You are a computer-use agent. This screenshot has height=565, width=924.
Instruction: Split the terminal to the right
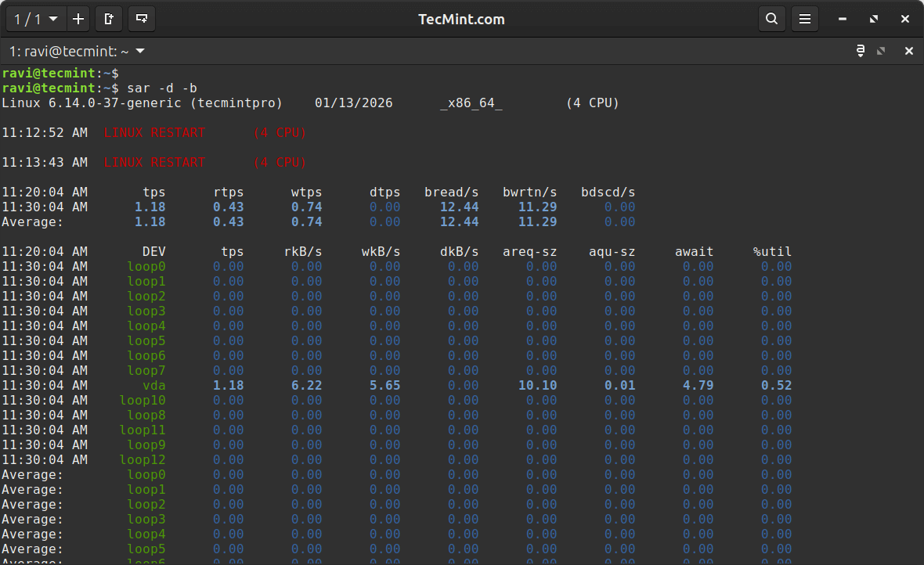pyautogui.click(x=109, y=18)
